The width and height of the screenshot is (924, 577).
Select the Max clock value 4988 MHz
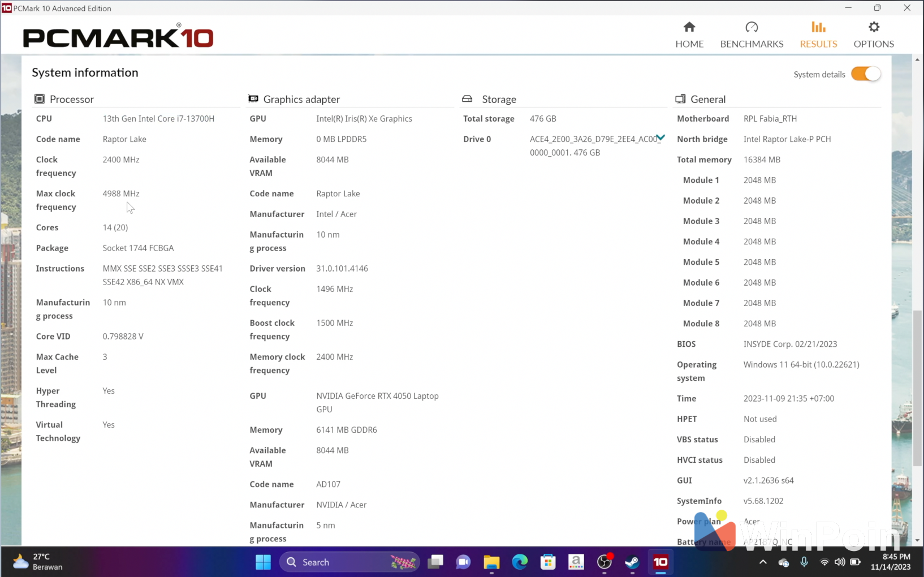coord(121,193)
